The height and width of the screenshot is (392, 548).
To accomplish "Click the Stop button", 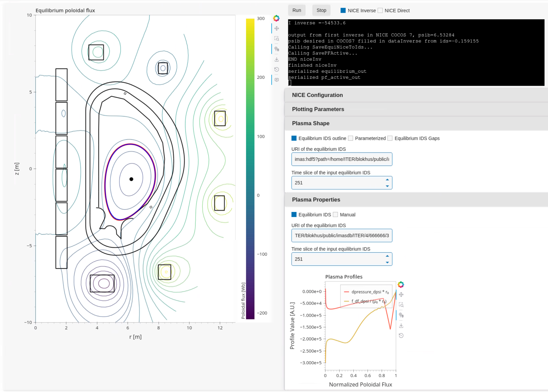I will point(321,10).
